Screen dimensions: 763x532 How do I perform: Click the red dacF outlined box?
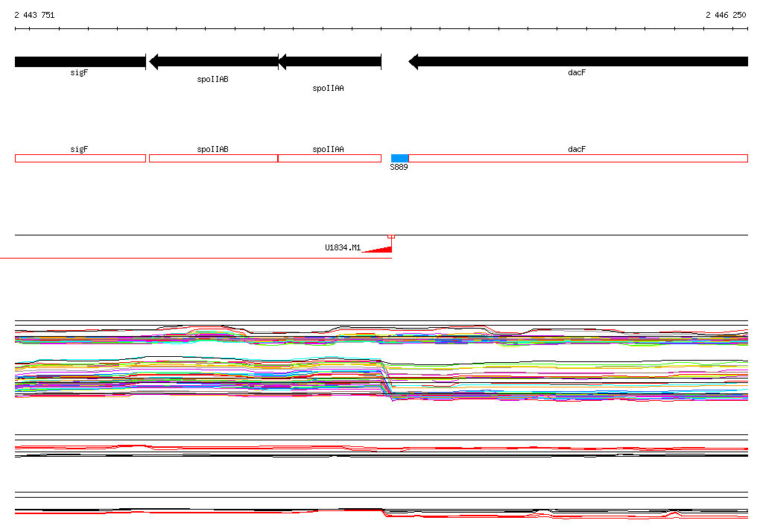tap(578, 158)
